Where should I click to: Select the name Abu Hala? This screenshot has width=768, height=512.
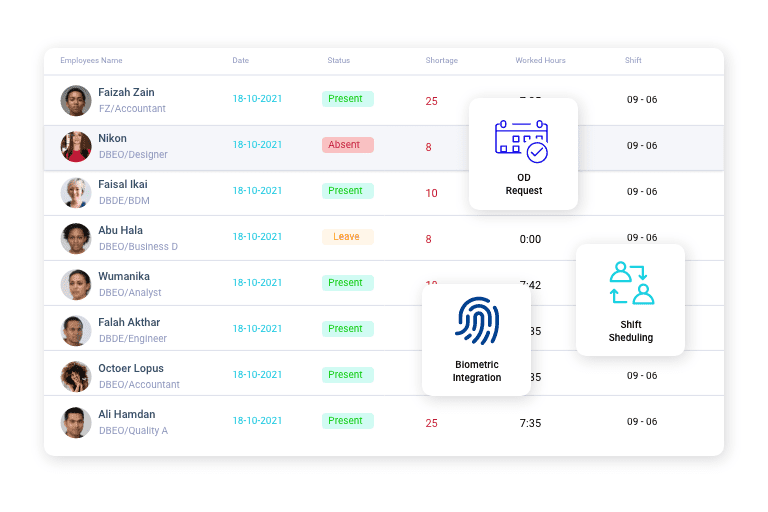point(120,230)
